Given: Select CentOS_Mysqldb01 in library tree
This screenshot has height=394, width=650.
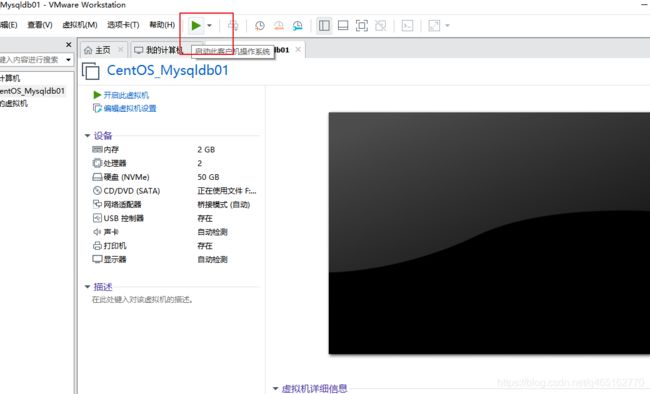Looking at the screenshot, I should 33,91.
